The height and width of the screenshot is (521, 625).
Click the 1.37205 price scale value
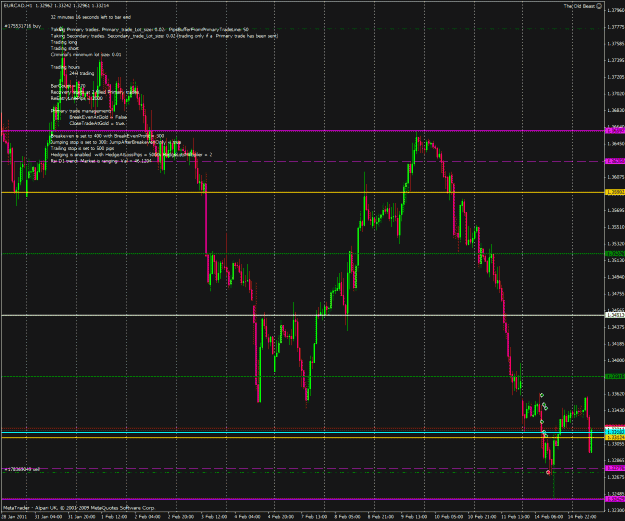(616, 77)
